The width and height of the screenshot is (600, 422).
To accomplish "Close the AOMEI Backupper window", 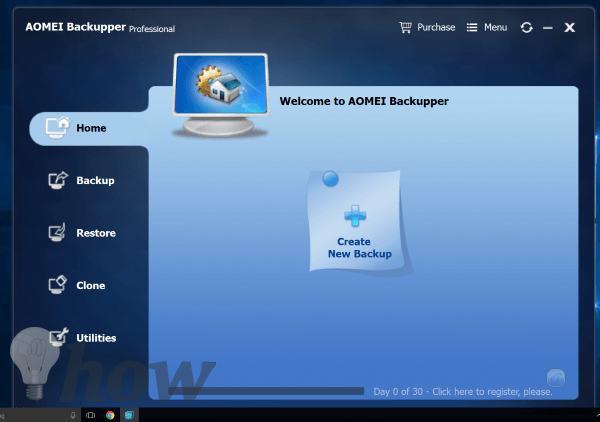I will [569, 28].
